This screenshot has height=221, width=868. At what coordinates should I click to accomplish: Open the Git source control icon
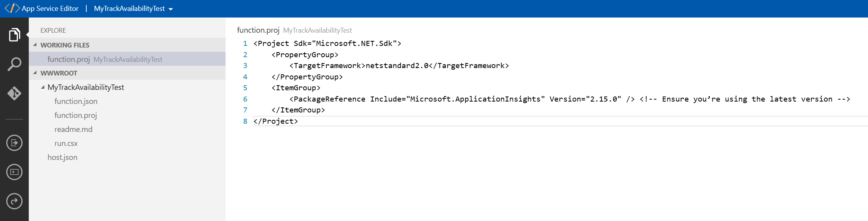tap(14, 93)
